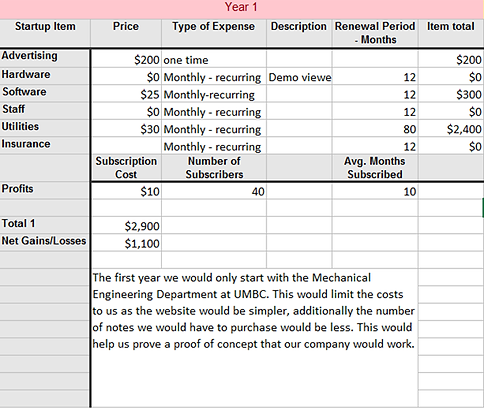Click 'Monthly - recurring' in the Staff row
The width and height of the screenshot is (484, 409).
214,112
